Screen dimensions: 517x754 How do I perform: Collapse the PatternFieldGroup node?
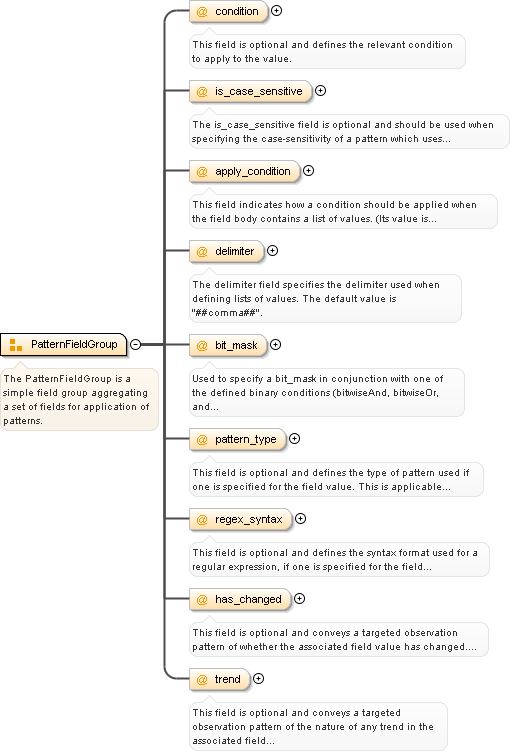click(136, 344)
